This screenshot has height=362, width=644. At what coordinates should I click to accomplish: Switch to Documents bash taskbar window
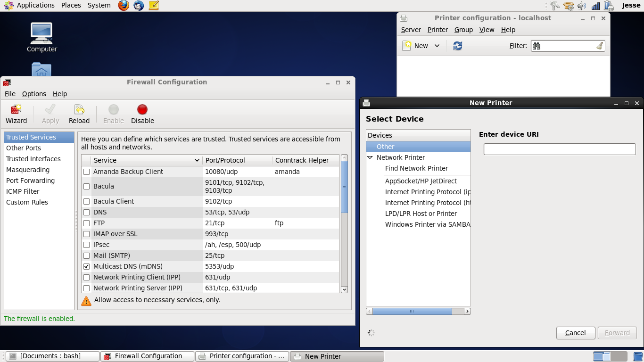(x=52, y=356)
